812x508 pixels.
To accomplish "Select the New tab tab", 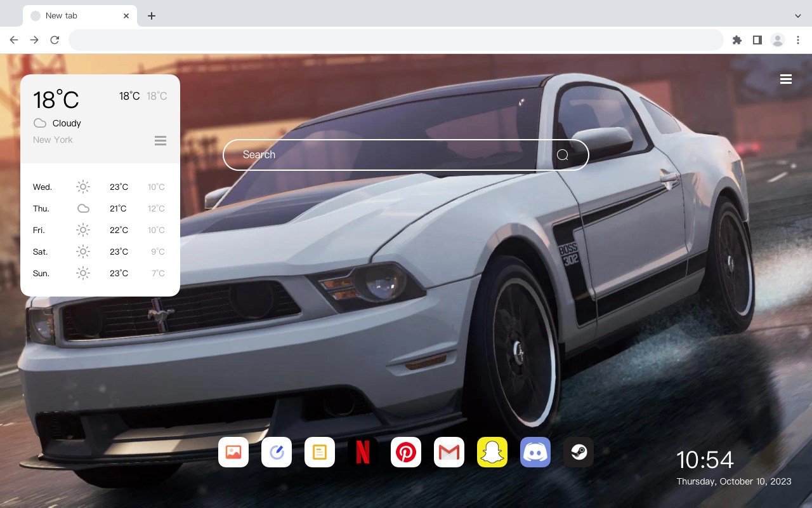I will [80, 16].
